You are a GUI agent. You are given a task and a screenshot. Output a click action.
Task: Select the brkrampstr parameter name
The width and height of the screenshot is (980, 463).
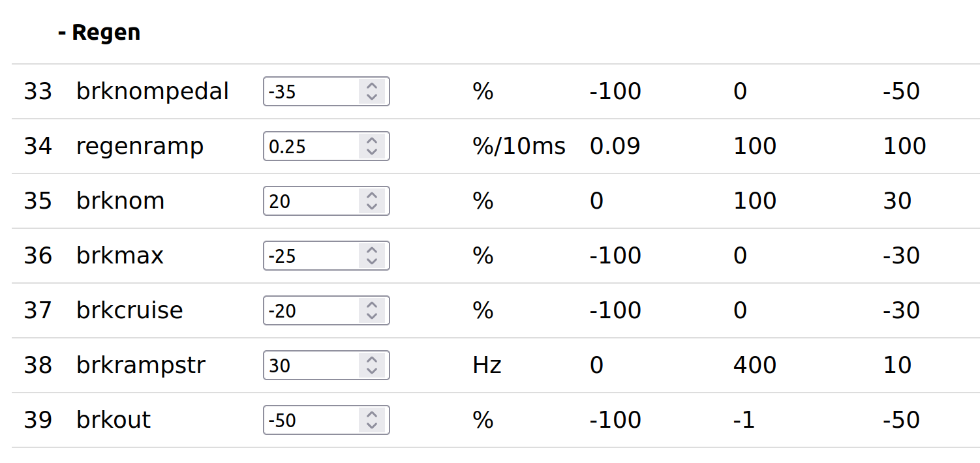click(140, 365)
